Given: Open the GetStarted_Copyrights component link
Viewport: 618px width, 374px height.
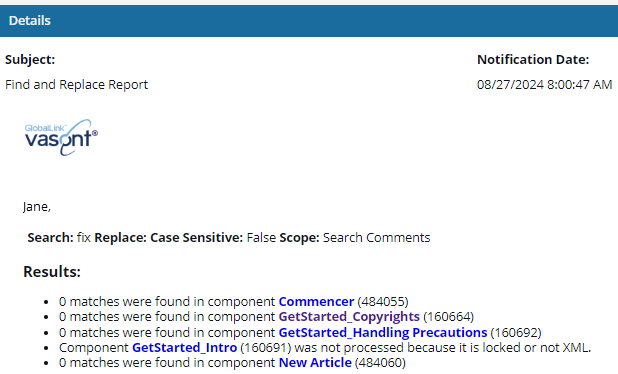Looking at the screenshot, I should tap(349, 317).
